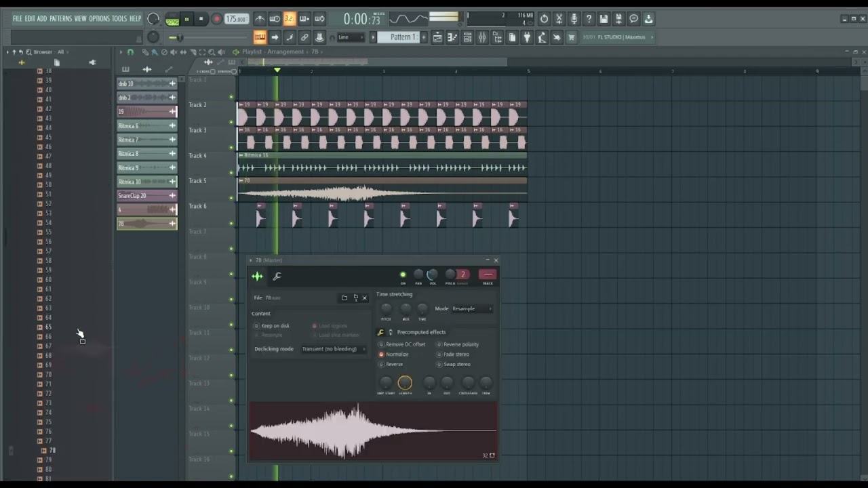This screenshot has height=488, width=868.
Task: Toggle the channel ON light
Action: click(x=403, y=275)
